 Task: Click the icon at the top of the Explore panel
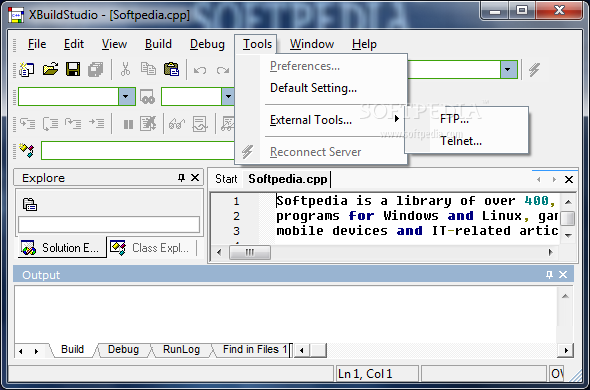click(x=30, y=204)
